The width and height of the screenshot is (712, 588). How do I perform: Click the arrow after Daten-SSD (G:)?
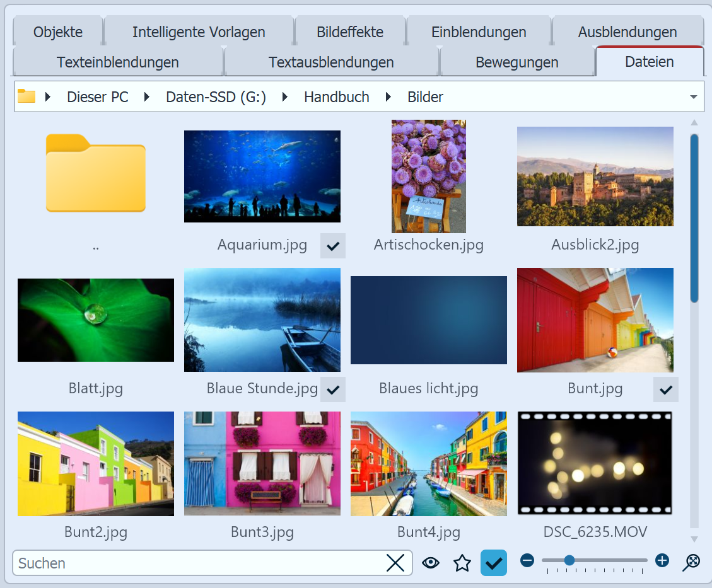point(284,97)
